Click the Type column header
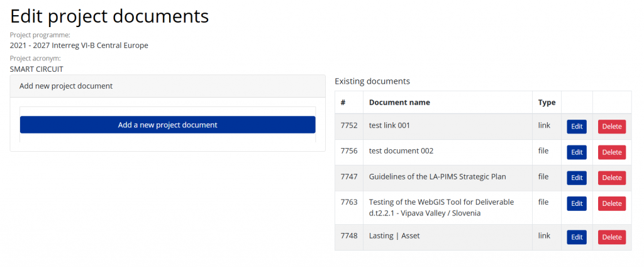 tap(547, 103)
